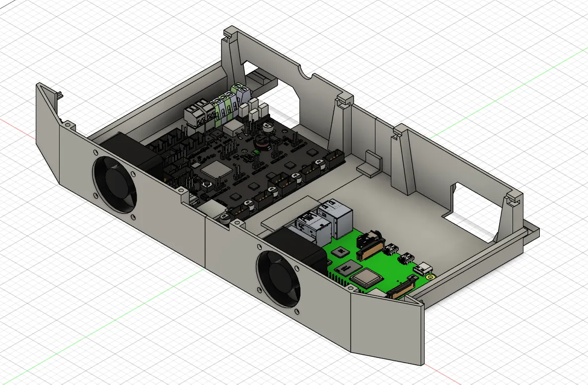The height and width of the screenshot is (385, 588).
Task: Click the front panel face between the two fans
Action: (x=199, y=233)
